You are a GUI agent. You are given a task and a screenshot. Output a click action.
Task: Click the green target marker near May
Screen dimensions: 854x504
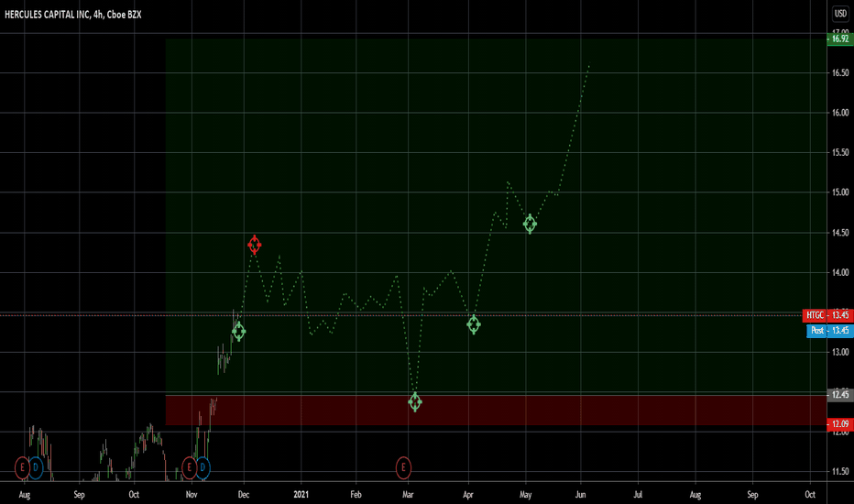click(530, 224)
